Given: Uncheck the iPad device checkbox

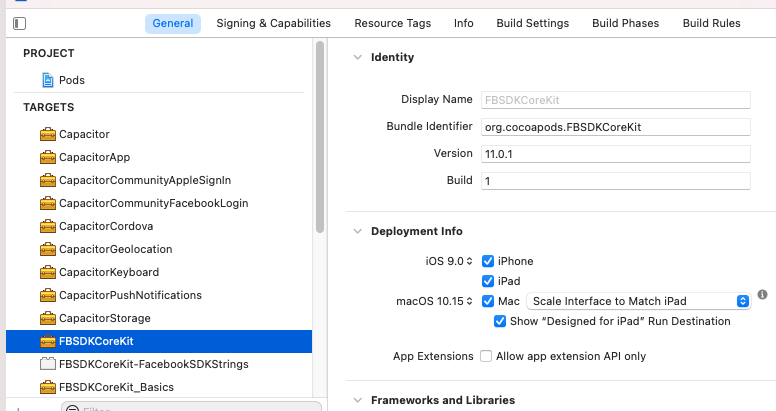Looking at the screenshot, I should [488, 281].
